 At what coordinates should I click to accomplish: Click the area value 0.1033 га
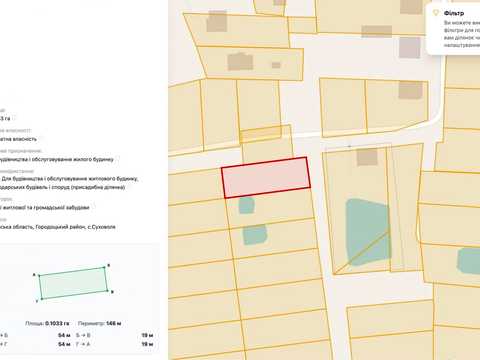pyautogui.click(x=57, y=323)
